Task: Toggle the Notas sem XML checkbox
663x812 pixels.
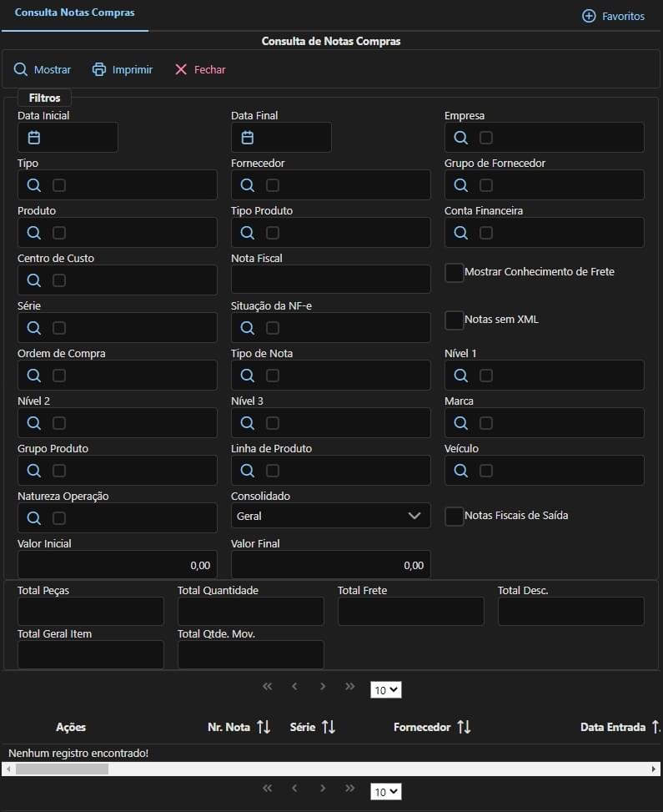Action: (x=455, y=320)
